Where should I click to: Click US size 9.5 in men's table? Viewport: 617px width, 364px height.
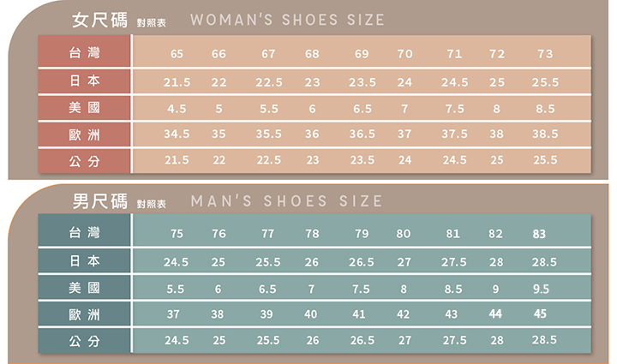coord(541,289)
